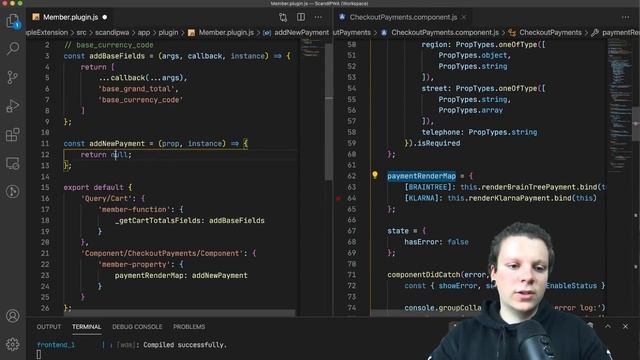Maximize the terminal panel with chevron up

click(608, 326)
